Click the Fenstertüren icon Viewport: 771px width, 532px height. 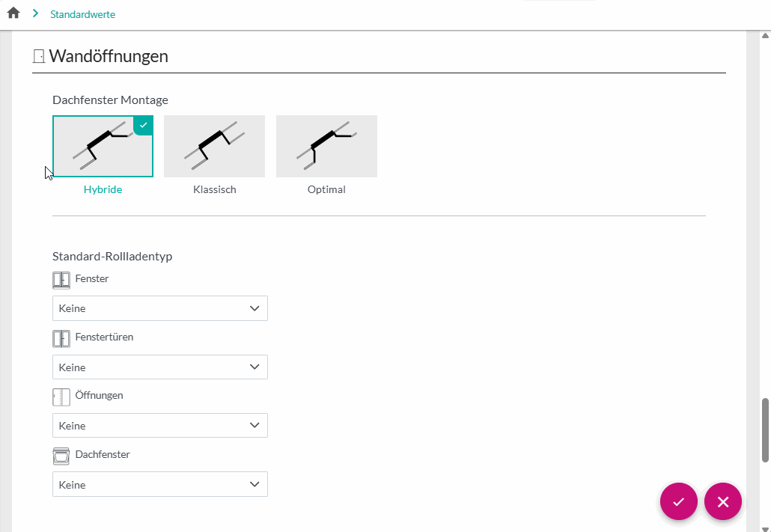(61, 338)
